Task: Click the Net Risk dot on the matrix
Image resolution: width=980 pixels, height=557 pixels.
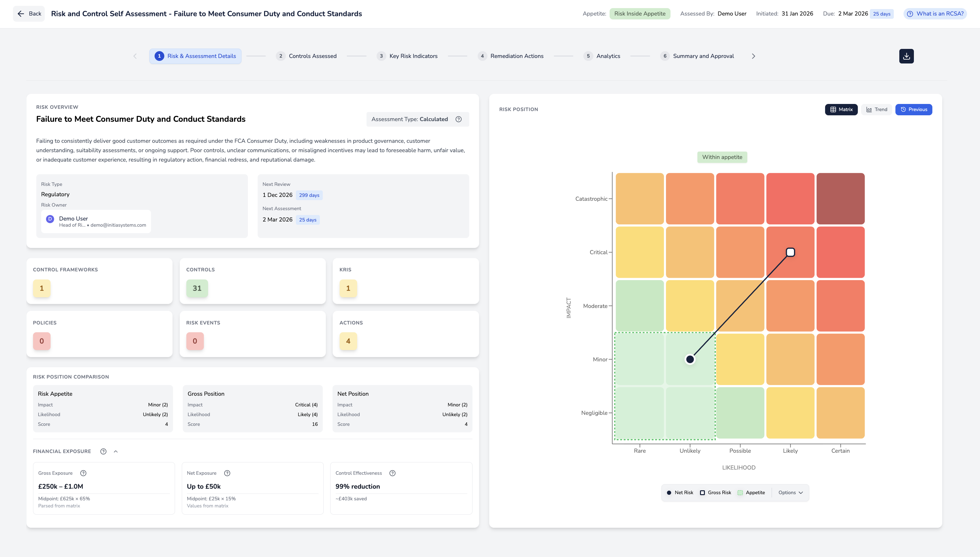Action: coord(690,359)
